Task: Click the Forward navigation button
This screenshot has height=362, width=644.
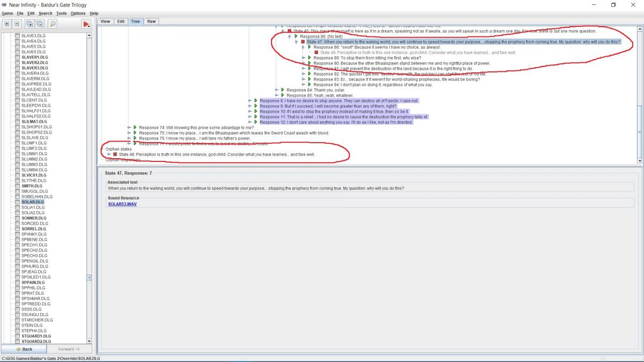Action: 69,349
